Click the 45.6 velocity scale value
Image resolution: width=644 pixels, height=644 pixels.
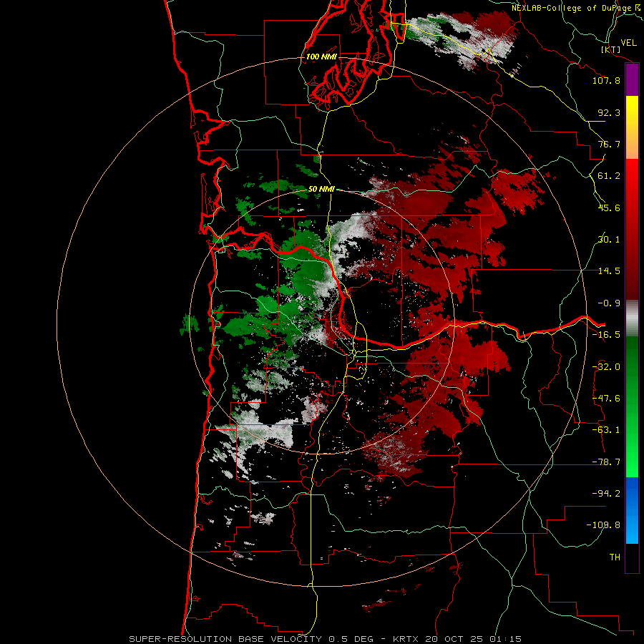tap(609, 208)
